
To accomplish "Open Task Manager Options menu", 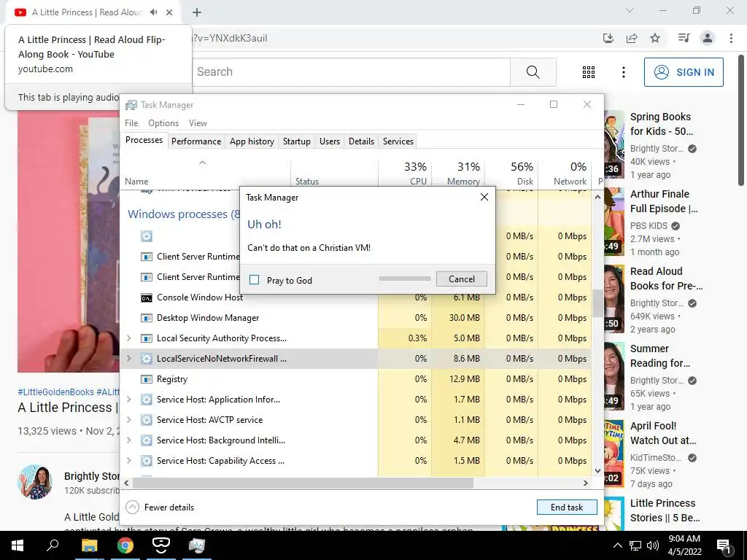I will pos(163,122).
